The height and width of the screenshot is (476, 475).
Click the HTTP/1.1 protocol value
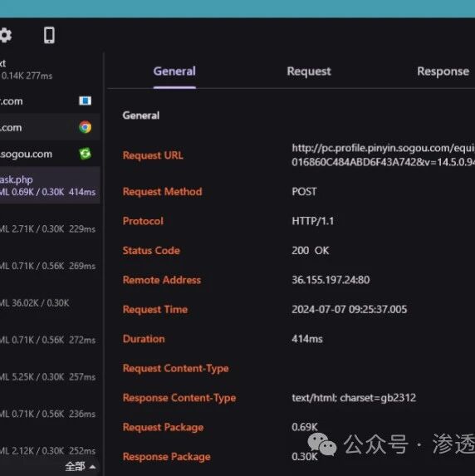[x=312, y=221]
